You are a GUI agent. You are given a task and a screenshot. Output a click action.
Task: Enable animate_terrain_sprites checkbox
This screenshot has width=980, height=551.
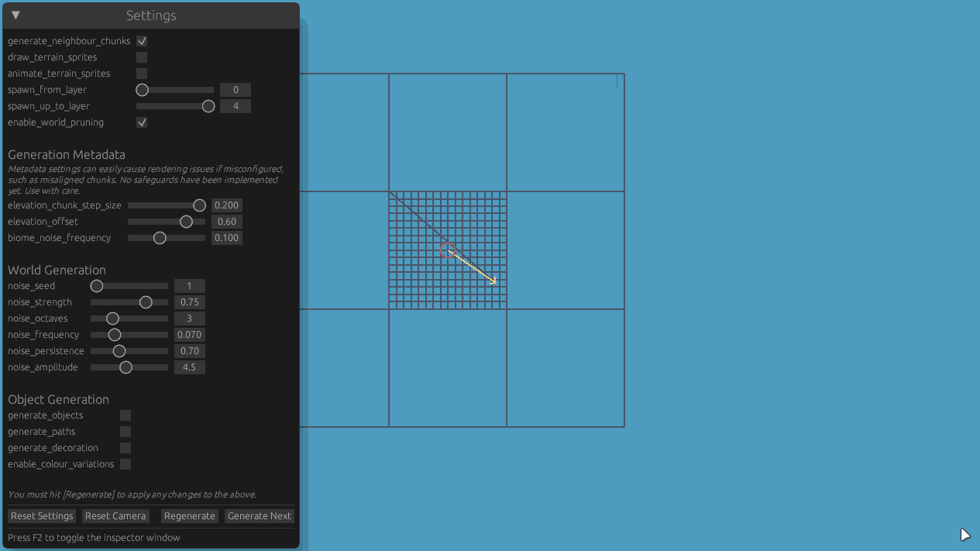coord(142,74)
